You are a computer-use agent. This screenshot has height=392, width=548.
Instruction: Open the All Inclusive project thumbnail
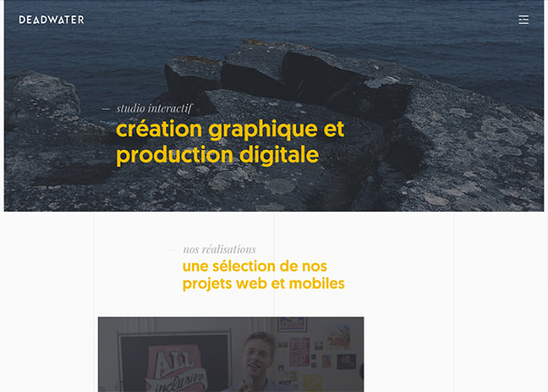(231, 355)
